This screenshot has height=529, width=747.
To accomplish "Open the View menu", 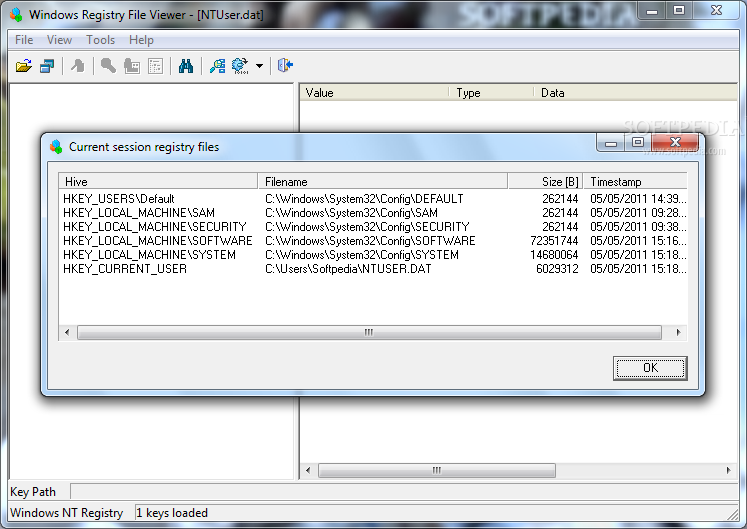I will [x=59, y=40].
